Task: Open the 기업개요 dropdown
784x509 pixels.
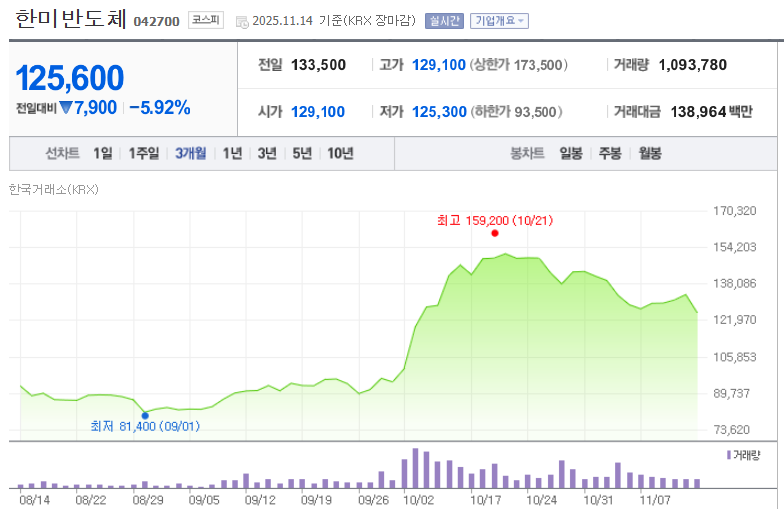Action: [499, 20]
